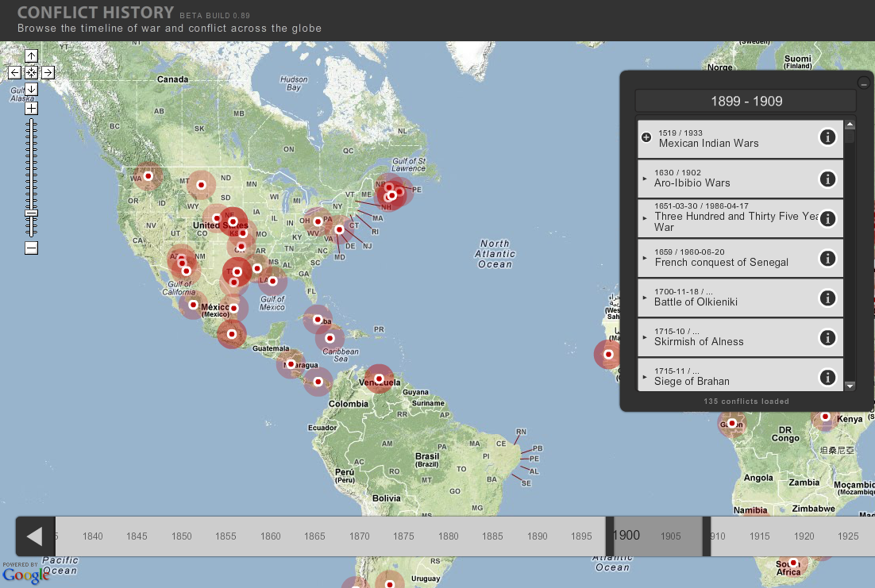Select Skirmish of Alness entry
The height and width of the screenshot is (588, 875).
coord(740,337)
